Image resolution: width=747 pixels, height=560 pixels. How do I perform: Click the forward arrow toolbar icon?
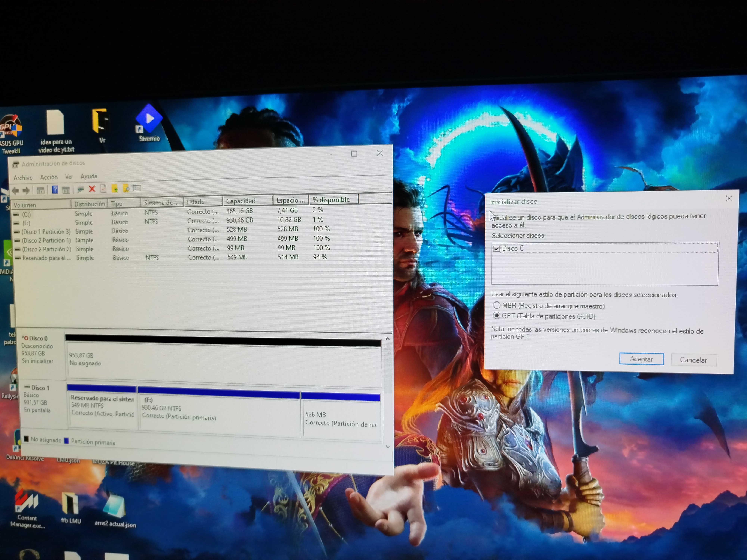pyautogui.click(x=26, y=191)
